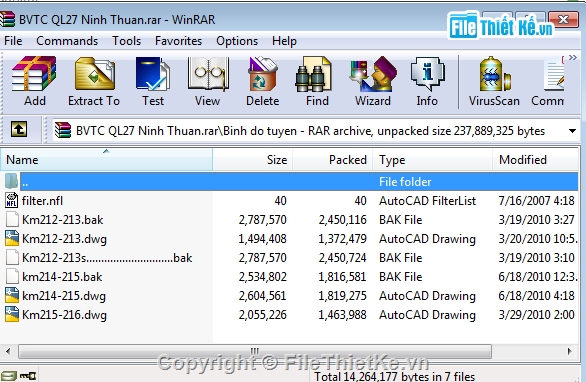Click the Add archive toolbar icon

pyautogui.click(x=34, y=81)
